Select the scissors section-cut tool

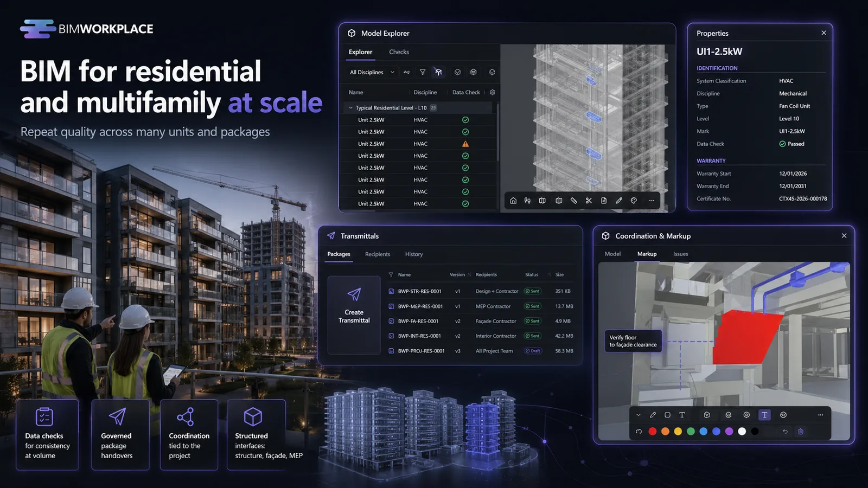click(589, 201)
